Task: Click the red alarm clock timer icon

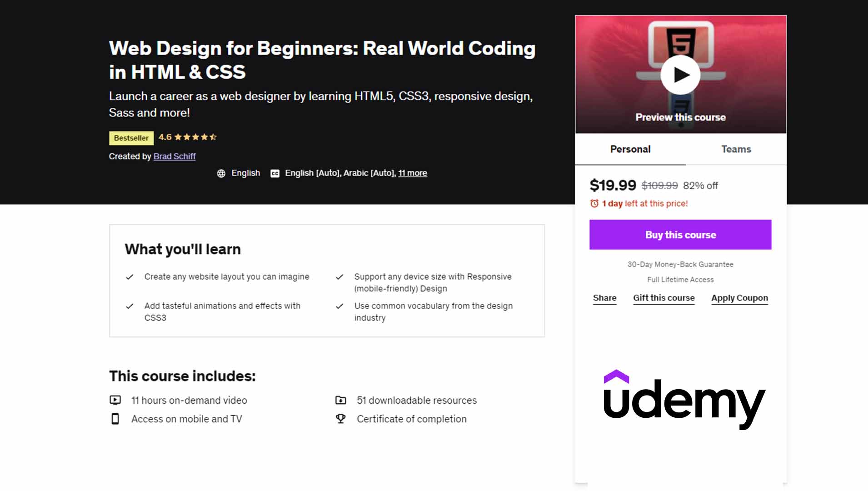Action: (x=594, y=204)
